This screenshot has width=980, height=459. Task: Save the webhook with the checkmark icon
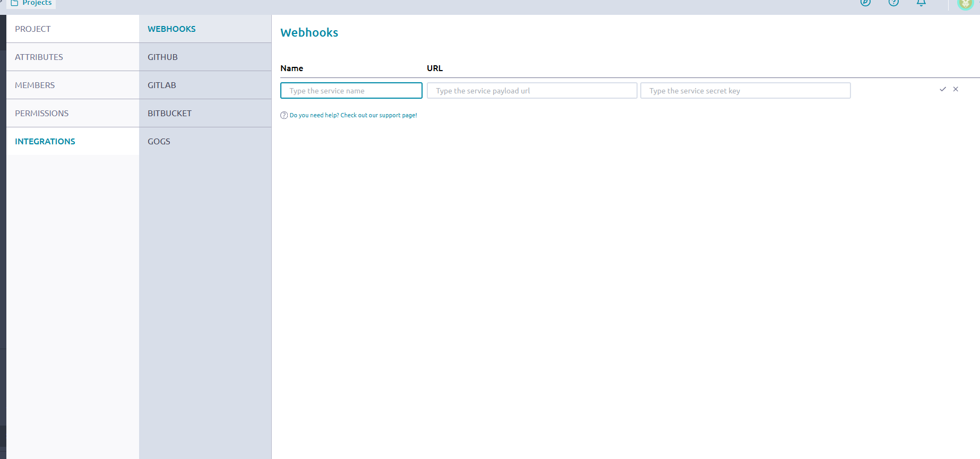click(x=943, y=89)
